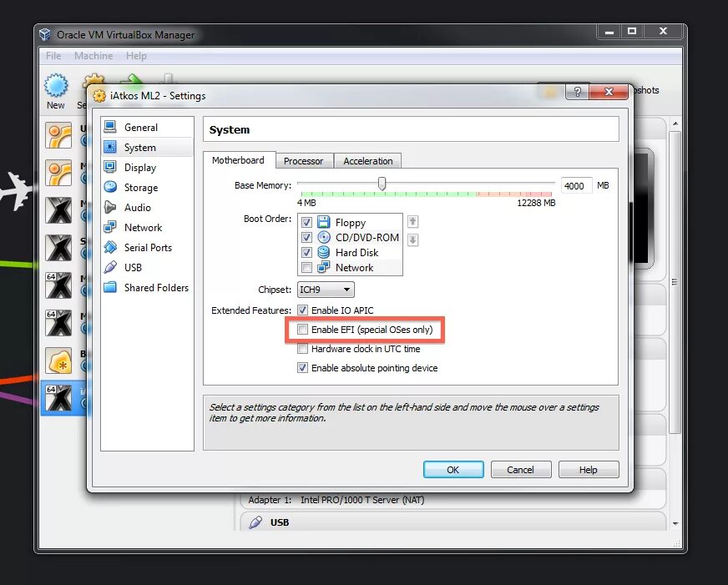Select CD/DVD-ROM disc icon in boot order

[324, 237]
